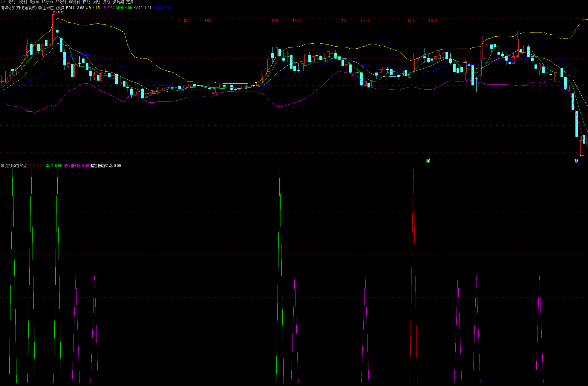Click the 3.953 support value
The width and height of the screenshot is (588, 386).
[x=365, y=20]
